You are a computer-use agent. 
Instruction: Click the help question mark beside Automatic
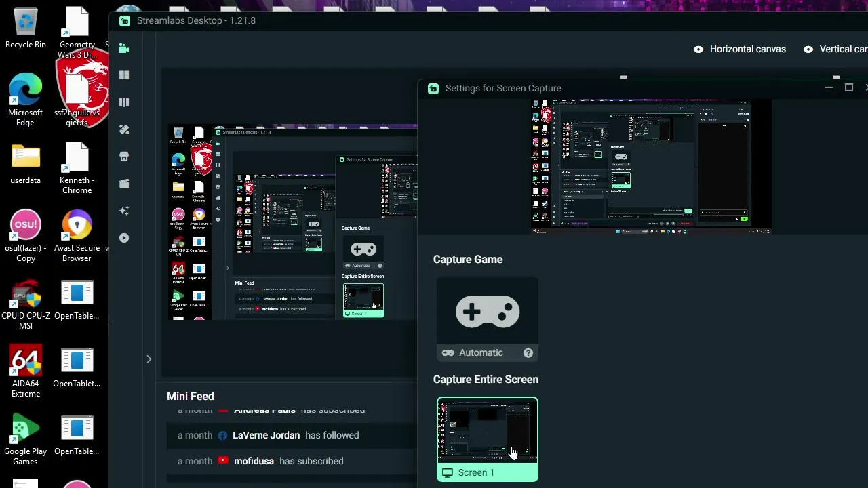[528, 352]
